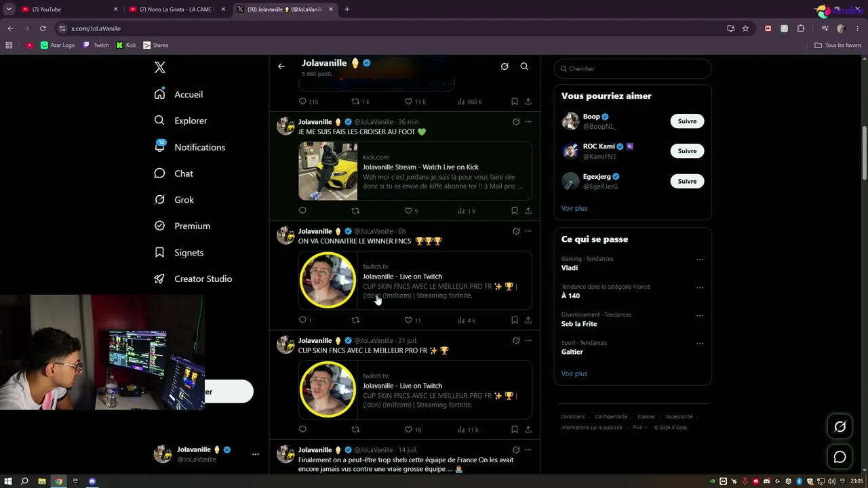Repost the 'WINNER FNCS' post
This screenshot has height=488, width=868.
(355, 320)
